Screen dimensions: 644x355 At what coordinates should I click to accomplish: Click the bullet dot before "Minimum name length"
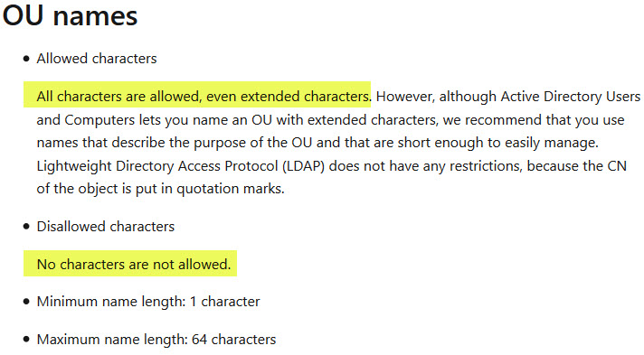(x=27, y=302)
